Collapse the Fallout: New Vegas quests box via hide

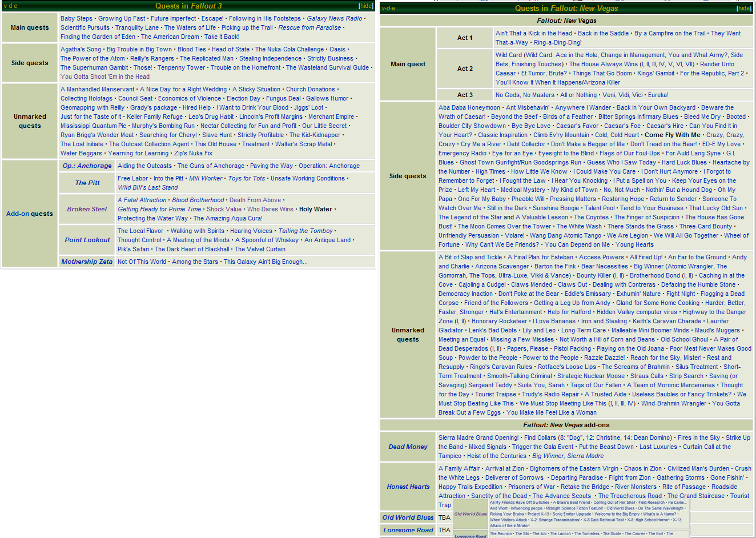744,9
